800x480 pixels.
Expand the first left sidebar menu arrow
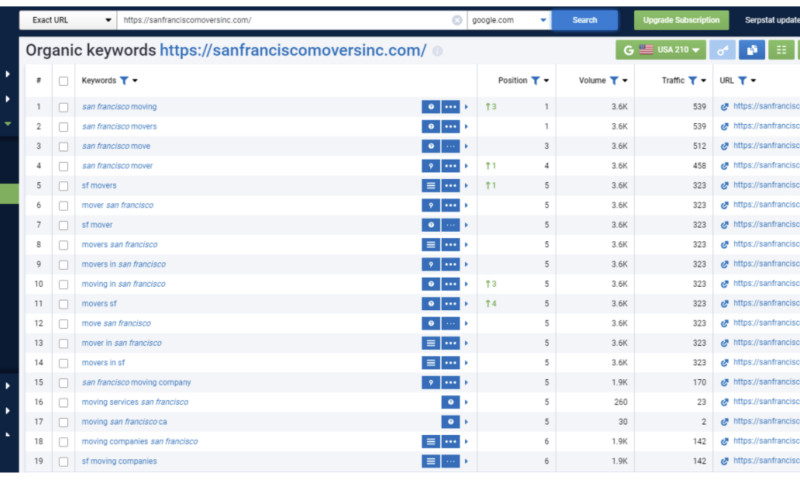8,74
